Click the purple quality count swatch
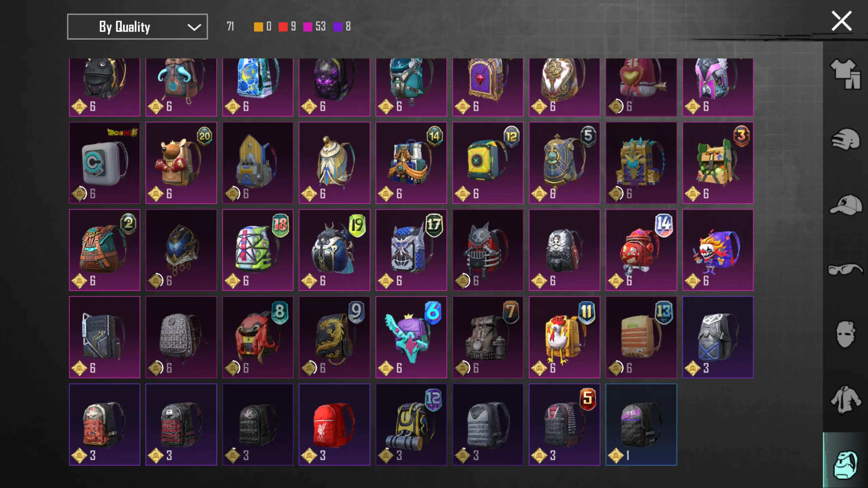This screenshot has height=488, width=868. pos(338,27)
